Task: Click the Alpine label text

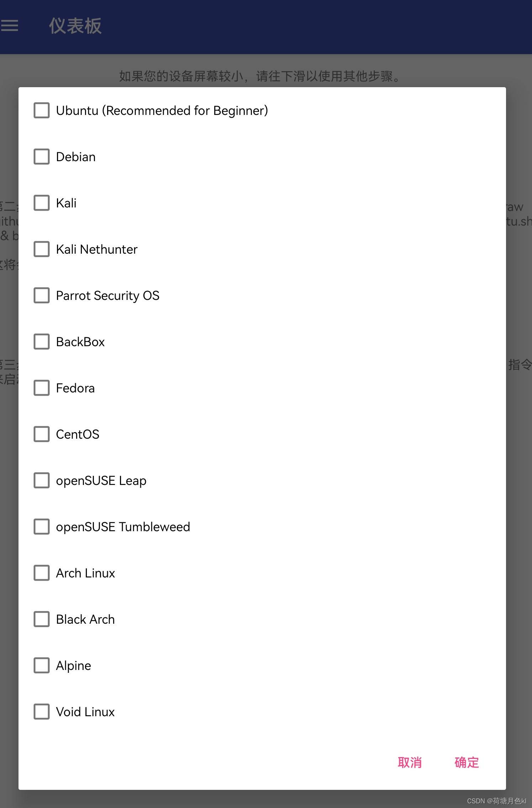Action: tap(74, 666)
